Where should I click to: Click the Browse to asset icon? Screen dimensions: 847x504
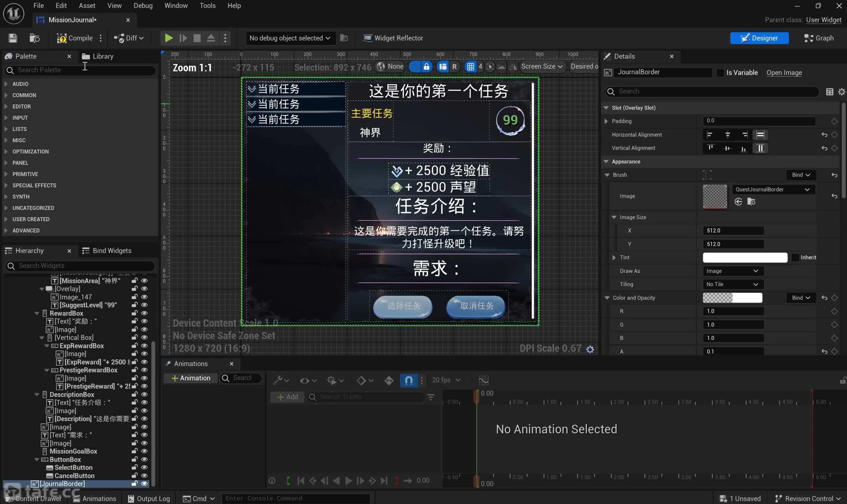coord(34,38)
